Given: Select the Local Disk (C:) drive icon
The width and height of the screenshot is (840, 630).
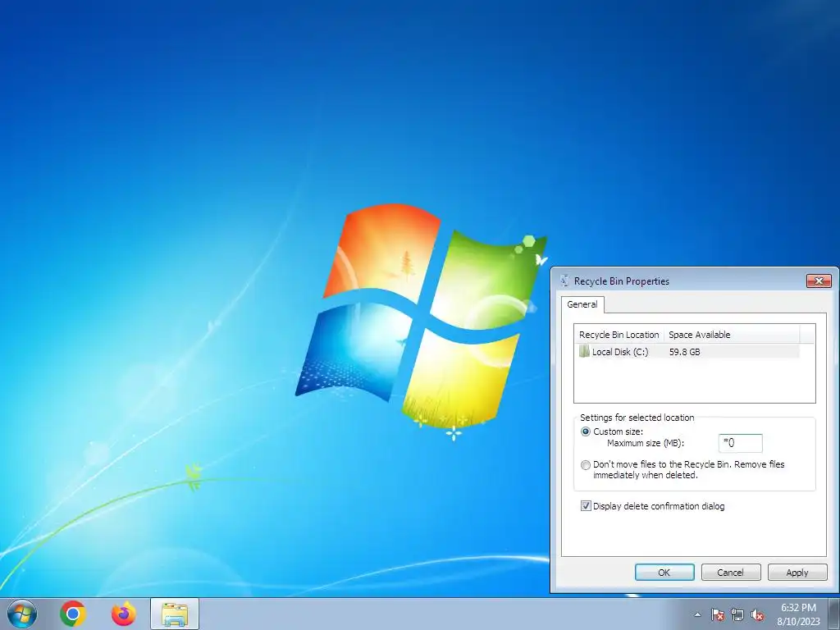Looking at the screenshot, I should click(x=584, y=351).
